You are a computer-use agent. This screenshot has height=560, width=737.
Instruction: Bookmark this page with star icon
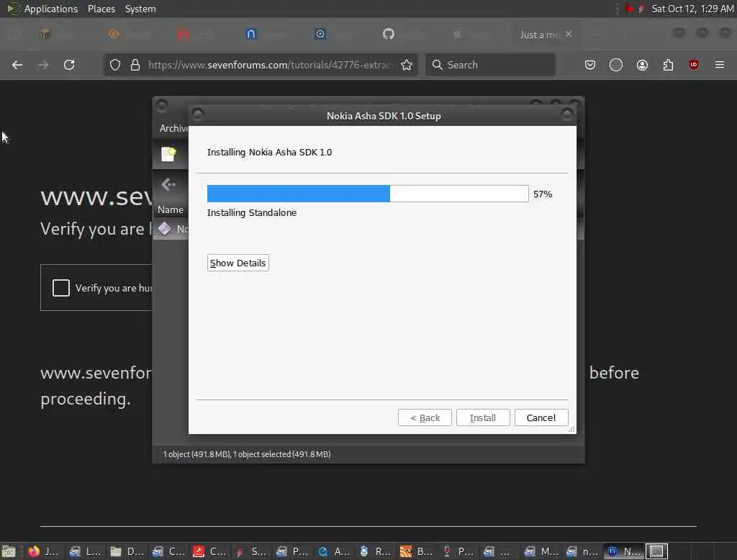(407, 65)
